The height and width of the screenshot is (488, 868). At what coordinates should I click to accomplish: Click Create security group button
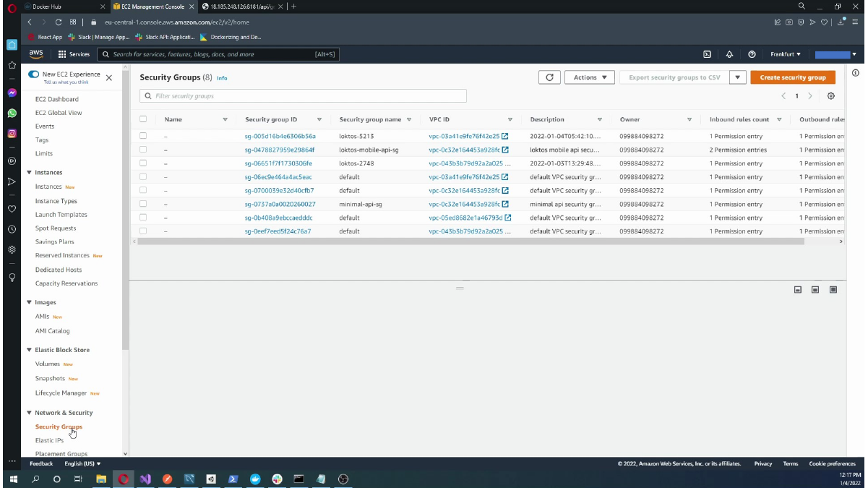[x=793, y=77]
